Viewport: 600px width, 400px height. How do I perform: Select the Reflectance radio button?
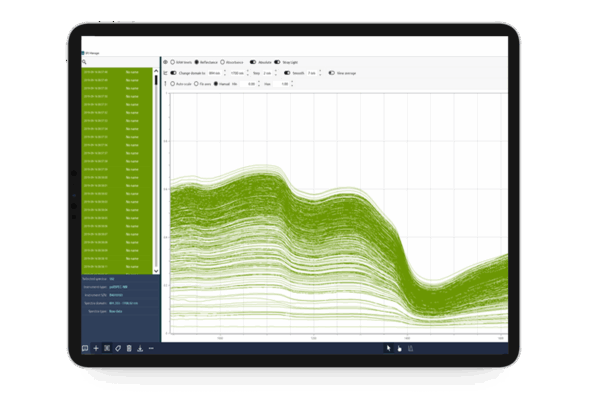click(x=197, y=61)
